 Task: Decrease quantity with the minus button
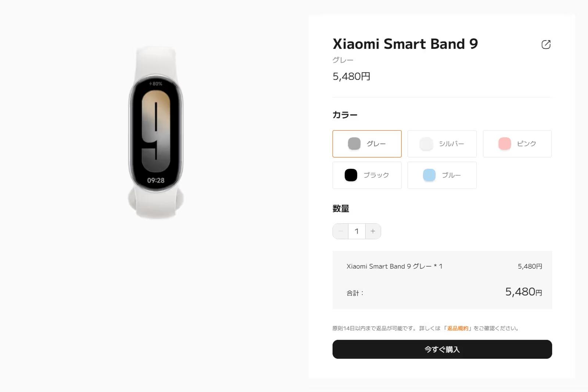[340, 231]
